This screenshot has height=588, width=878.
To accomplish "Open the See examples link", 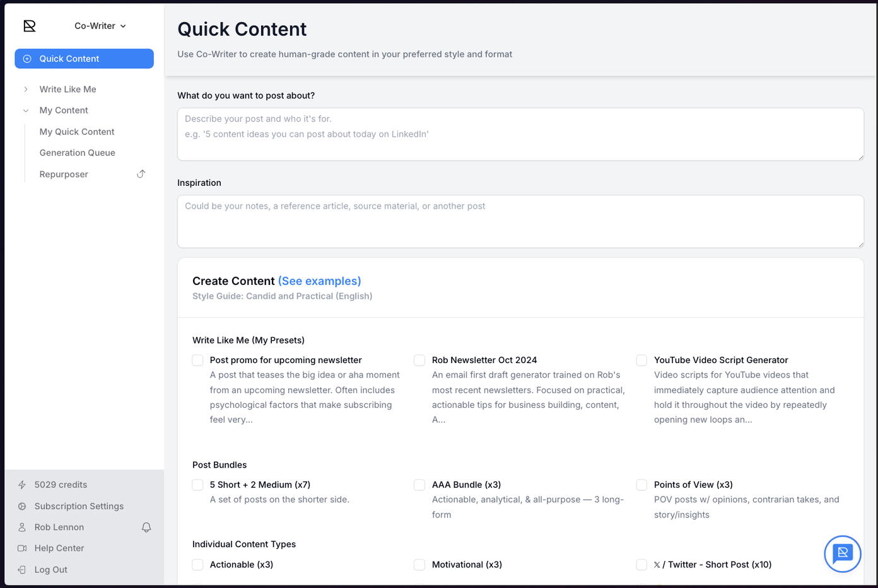I will tap(319, 281).
